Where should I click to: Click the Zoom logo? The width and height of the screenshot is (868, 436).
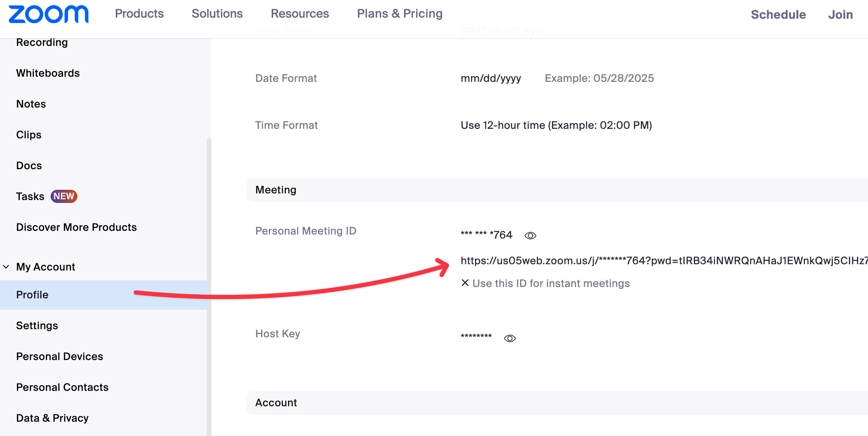click(x=48, y=14)
